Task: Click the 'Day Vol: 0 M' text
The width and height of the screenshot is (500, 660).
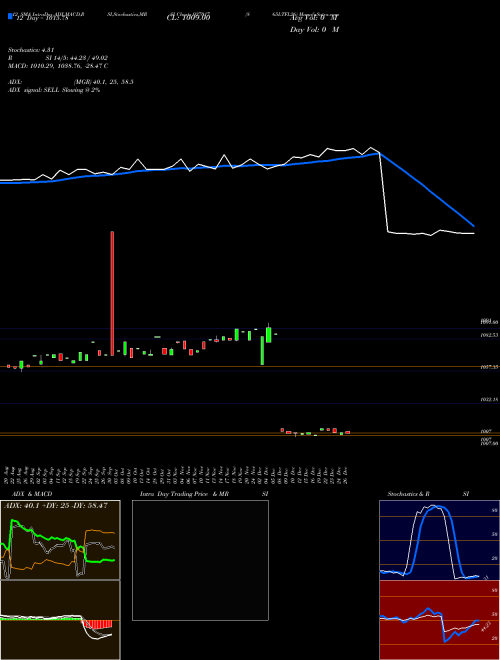Action: coord(314,30)
